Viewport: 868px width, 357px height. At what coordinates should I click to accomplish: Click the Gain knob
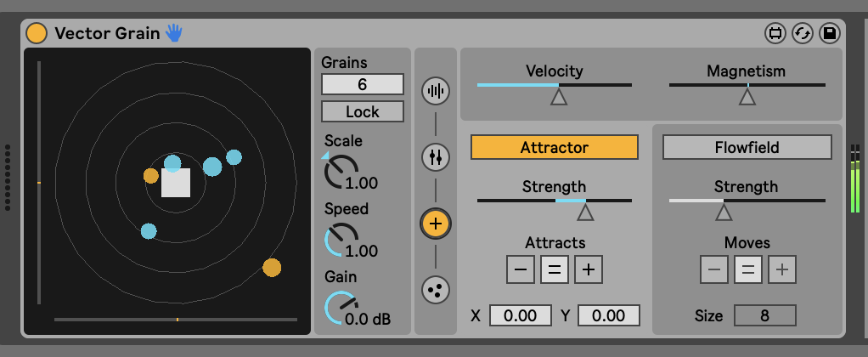pyautogui.click(x=341, y=308)
